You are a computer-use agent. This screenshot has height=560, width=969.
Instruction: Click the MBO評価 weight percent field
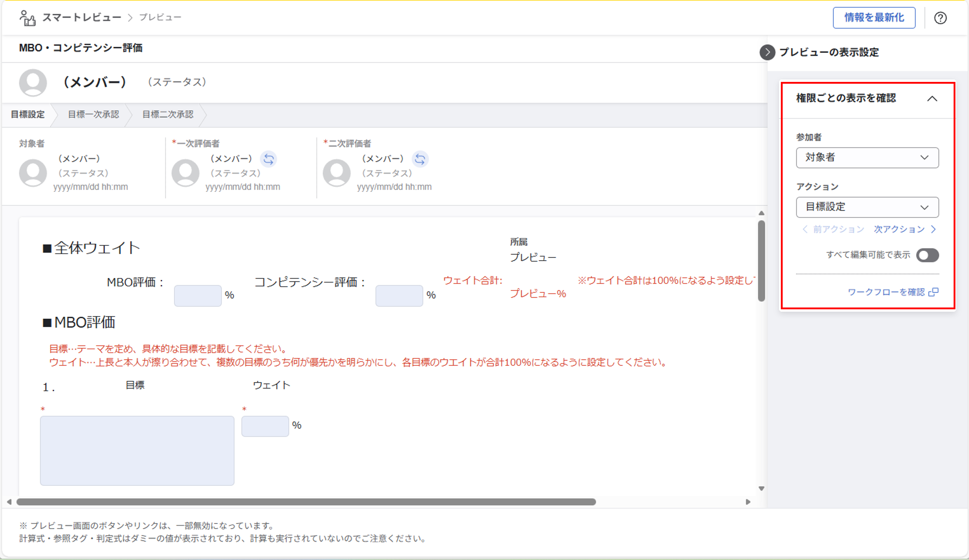point(198,295)
